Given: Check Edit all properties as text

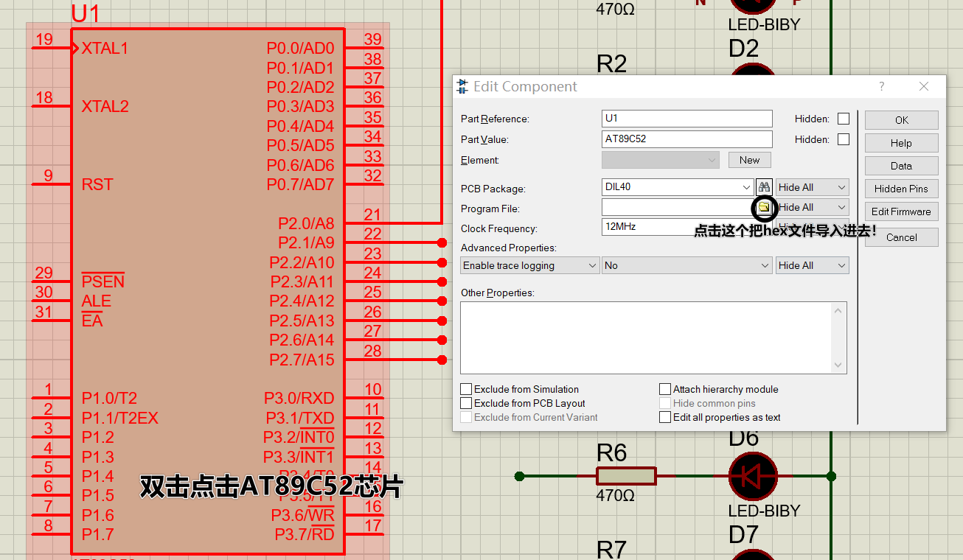Looking at the screenshot, I should (665, 417).
